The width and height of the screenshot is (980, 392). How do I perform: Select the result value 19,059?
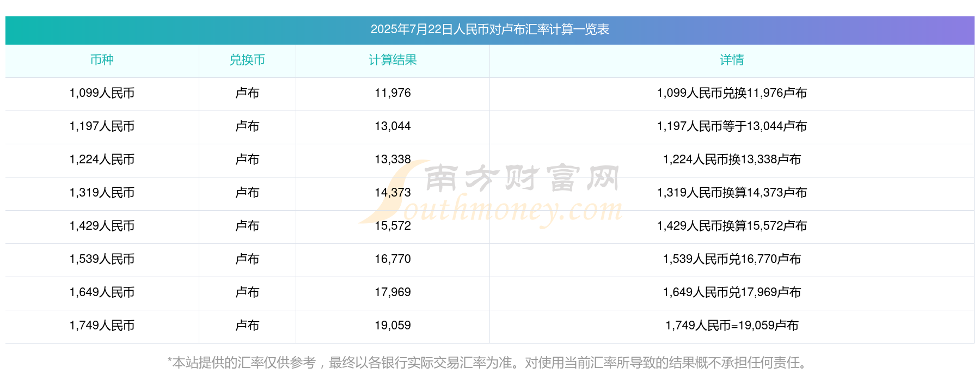(x=393, y=326)
